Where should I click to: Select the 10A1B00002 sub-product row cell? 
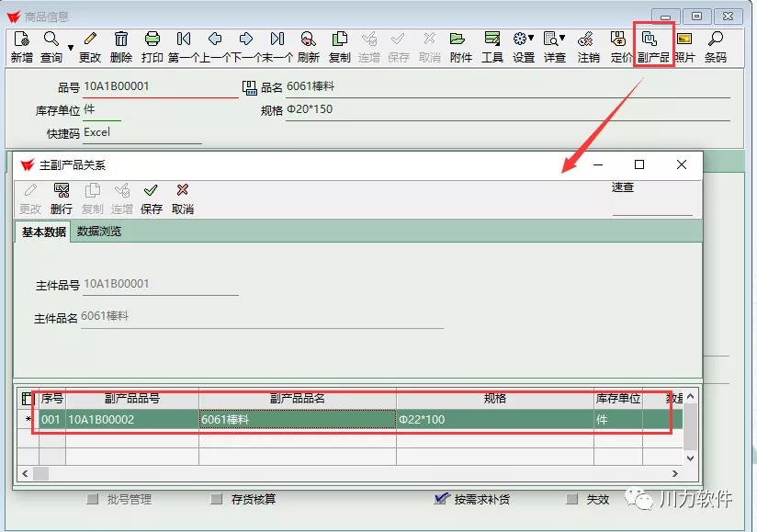(x=131, y=420)
